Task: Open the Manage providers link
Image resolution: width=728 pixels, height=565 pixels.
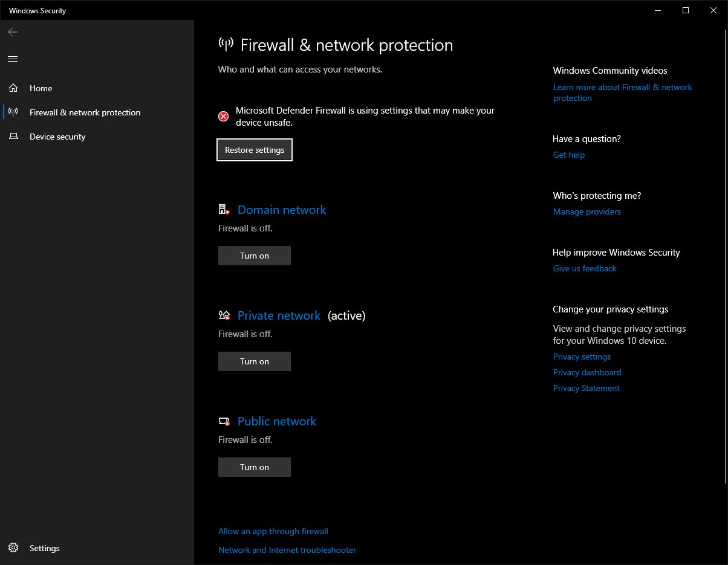Action: (x=587, y=211)
